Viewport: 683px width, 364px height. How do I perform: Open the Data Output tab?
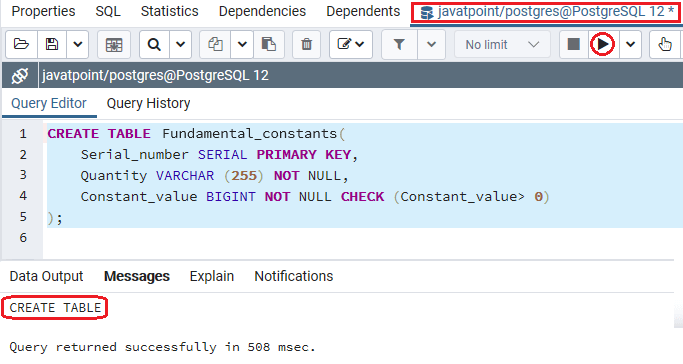tap(46, 276)
